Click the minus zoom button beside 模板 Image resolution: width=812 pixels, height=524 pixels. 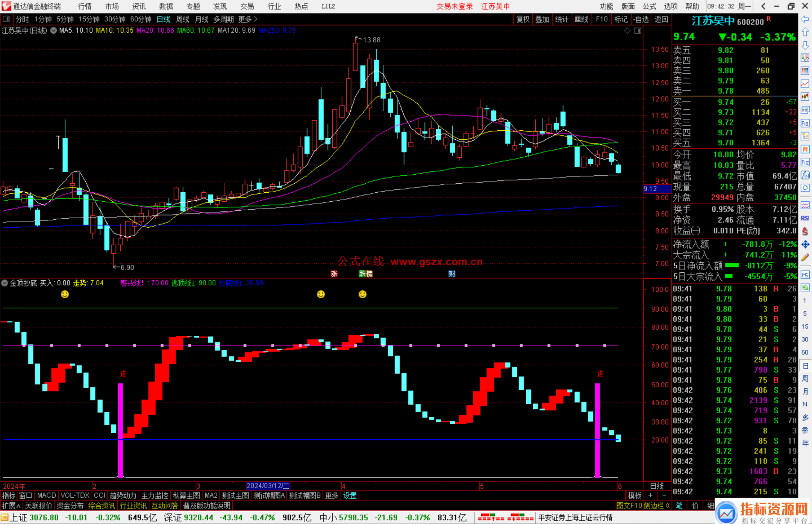(664, 495)
